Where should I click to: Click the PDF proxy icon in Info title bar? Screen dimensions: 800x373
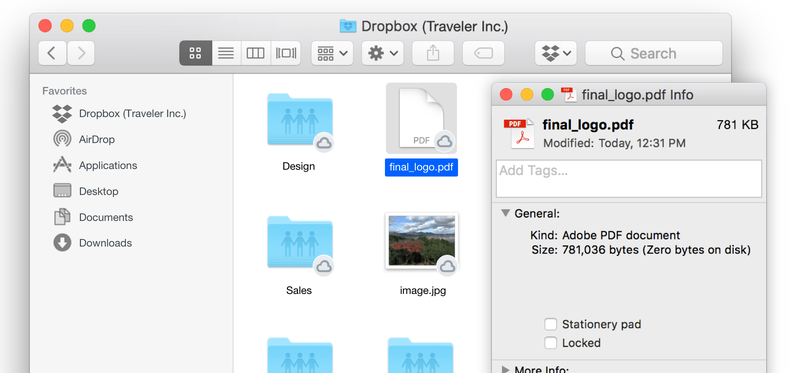pyautogui.click(x=568, y=95)
